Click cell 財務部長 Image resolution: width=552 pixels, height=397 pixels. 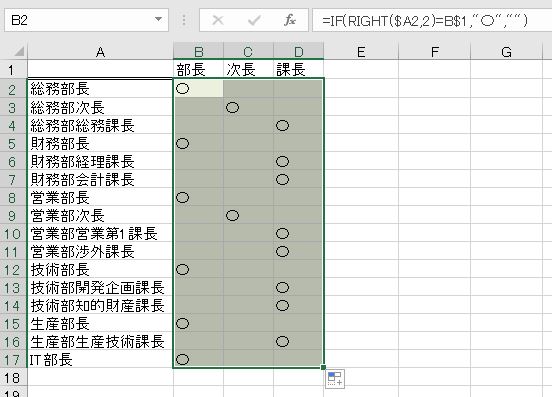click(x=100, y=143)
